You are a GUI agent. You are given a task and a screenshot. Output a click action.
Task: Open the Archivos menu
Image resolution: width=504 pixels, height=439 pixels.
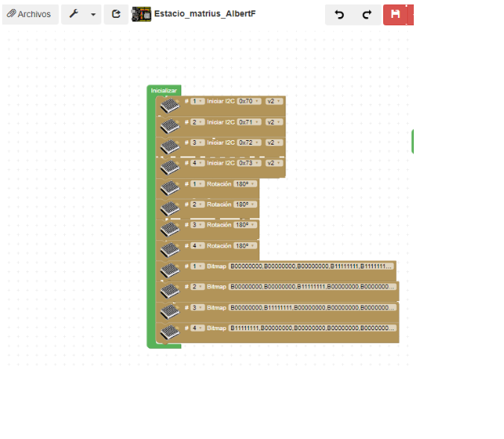30,14
